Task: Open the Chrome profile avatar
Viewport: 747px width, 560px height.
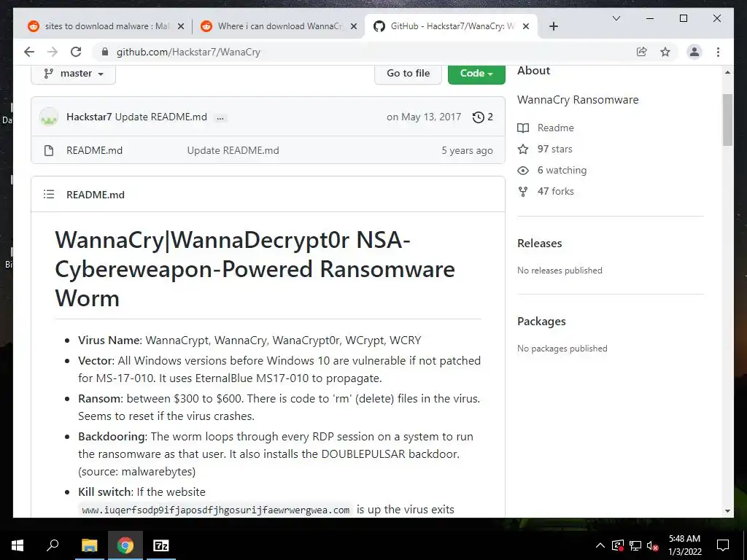Action: pyautogui.click(x=694, y=52)
